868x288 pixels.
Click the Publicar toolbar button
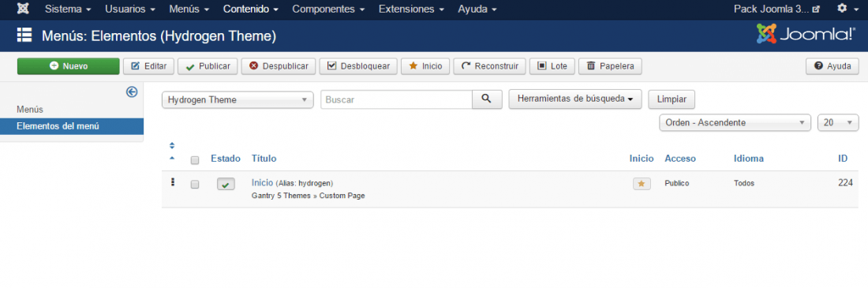point(208,66)
